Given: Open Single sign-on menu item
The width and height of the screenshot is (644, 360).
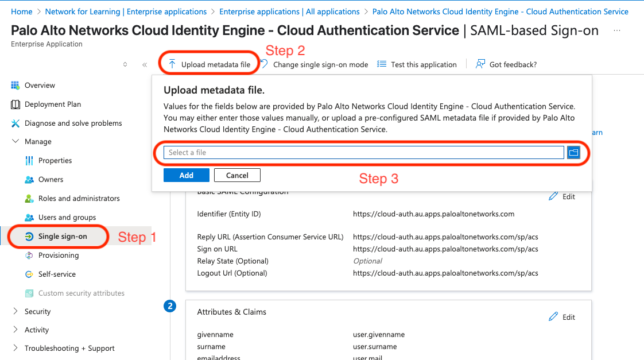Looking at the screenshot, I should tap(62, 237).
